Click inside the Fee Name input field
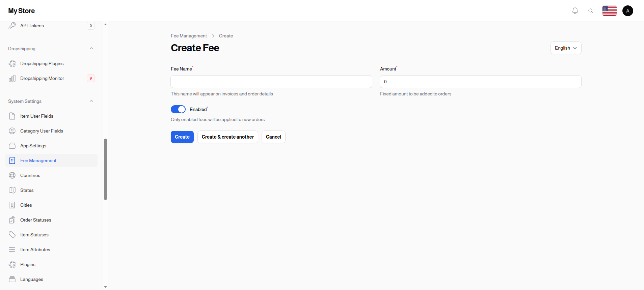Screen dimensions: 644x290 [271, 82]
